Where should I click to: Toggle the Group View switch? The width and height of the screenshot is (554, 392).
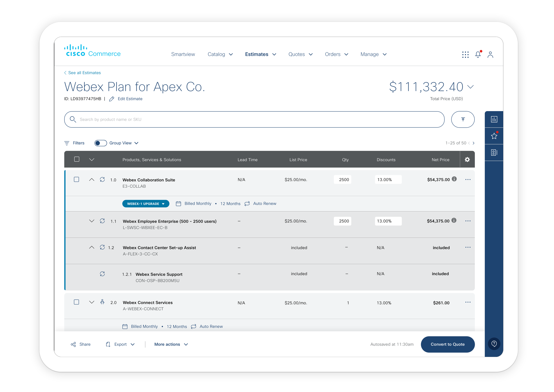[101, 143]
